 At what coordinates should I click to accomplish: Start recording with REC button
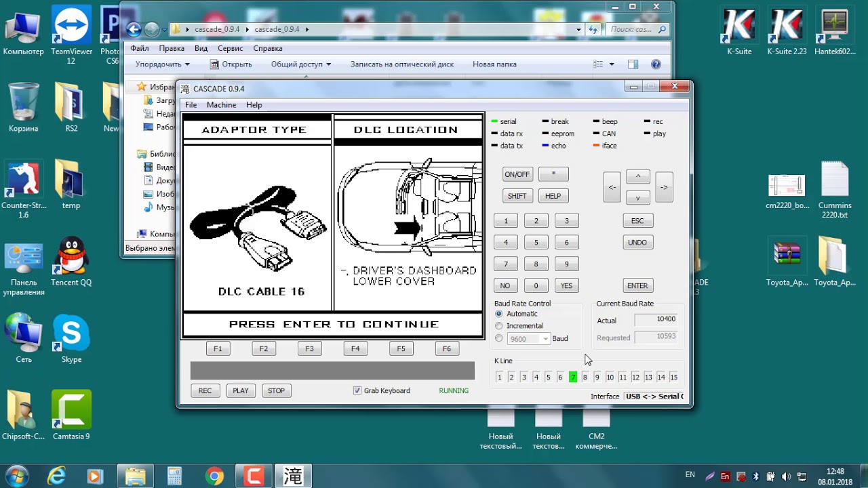pos(205,390)
